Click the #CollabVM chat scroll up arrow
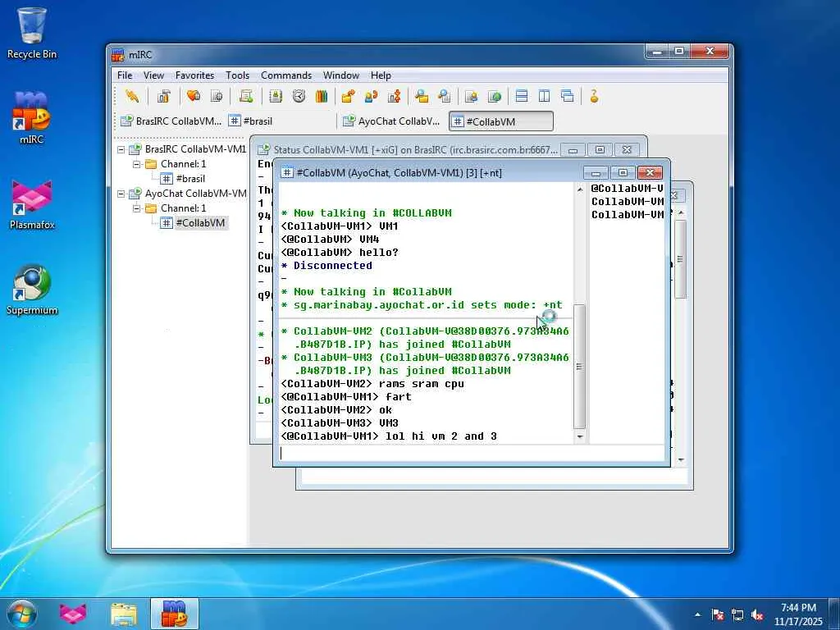Image resolution: width=840 pixels, height=630 pixels. [x=580, y=189]
